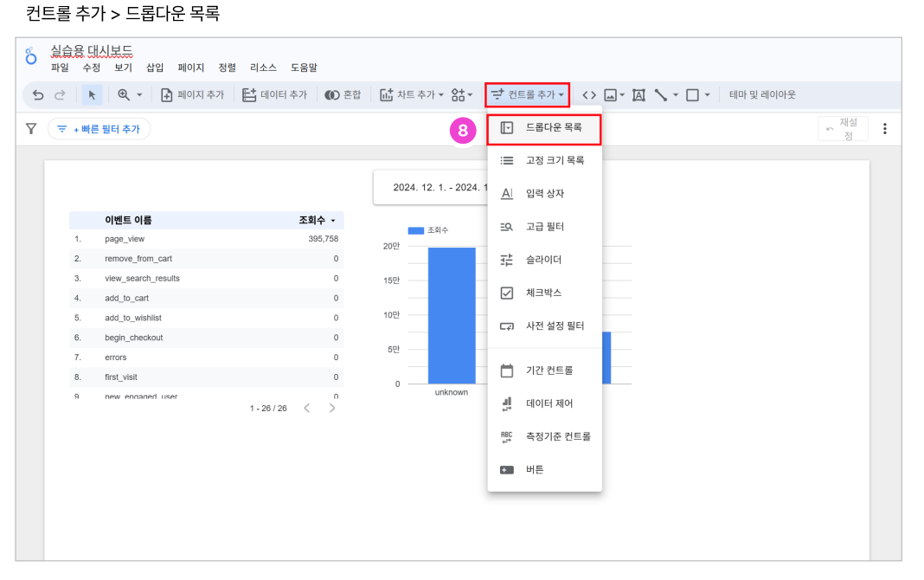This screenshot has height=580, width=924.
Task: Select 버튼 control option
Action: 544,469
